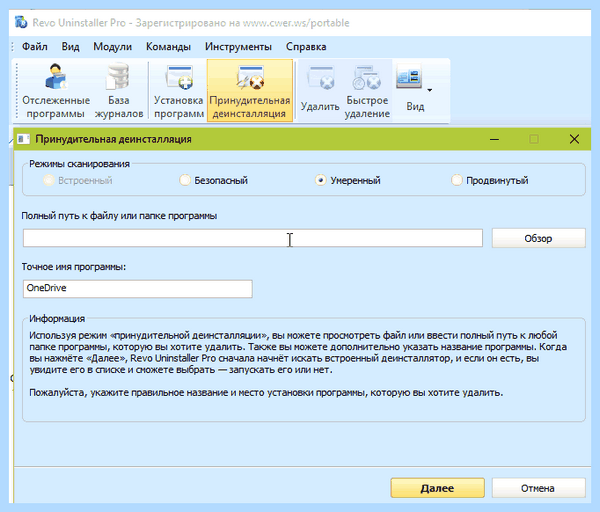
Task: Click the Полный путь к файлу label
Action: click(119, 216)
